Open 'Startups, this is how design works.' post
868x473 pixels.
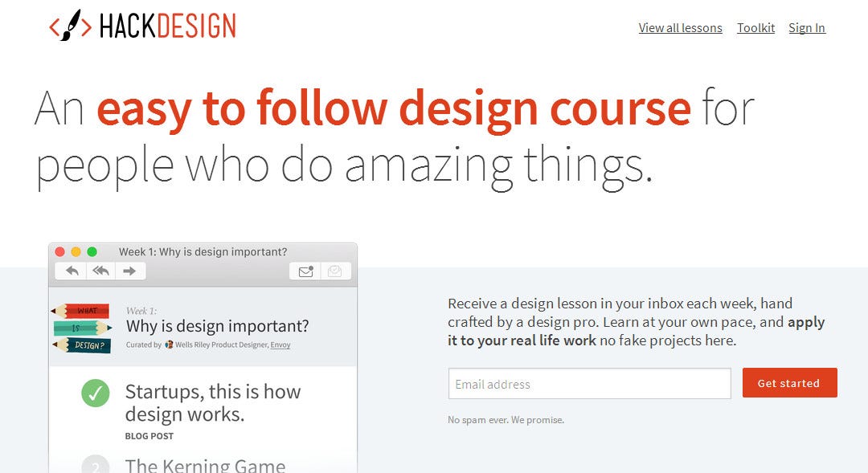(213, 403)
